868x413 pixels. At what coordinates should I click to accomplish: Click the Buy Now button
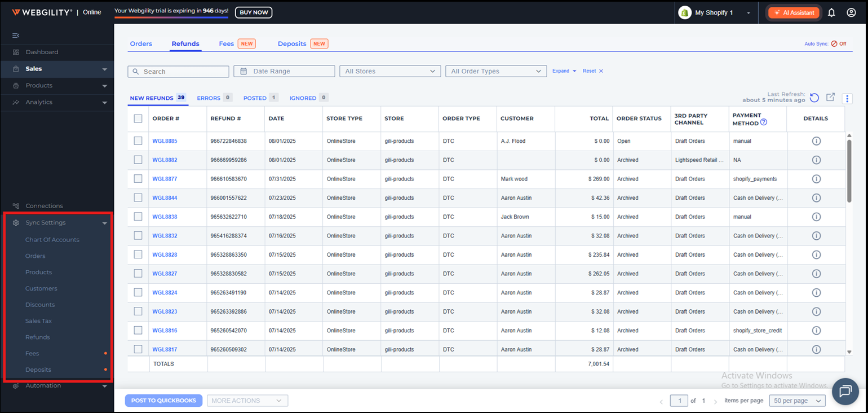click(x=253, y=12)
